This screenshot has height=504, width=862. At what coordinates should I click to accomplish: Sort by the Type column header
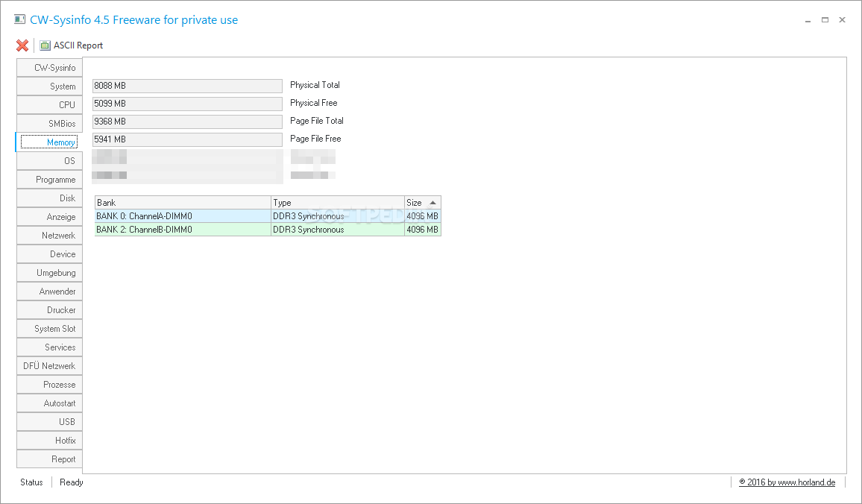[x=338, y=203]
